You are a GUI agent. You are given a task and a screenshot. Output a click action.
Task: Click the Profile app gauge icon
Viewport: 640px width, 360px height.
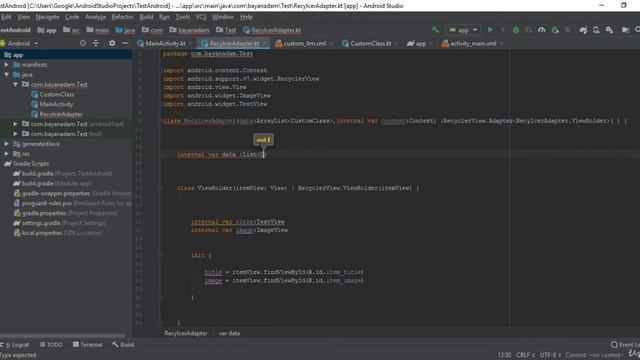542,30
